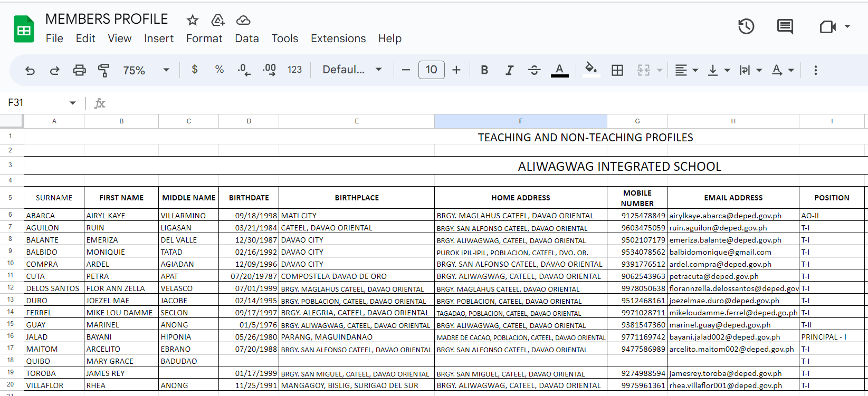Print the spreadsheet
This screenshot has width=868, height=396.
pos(79,70)
